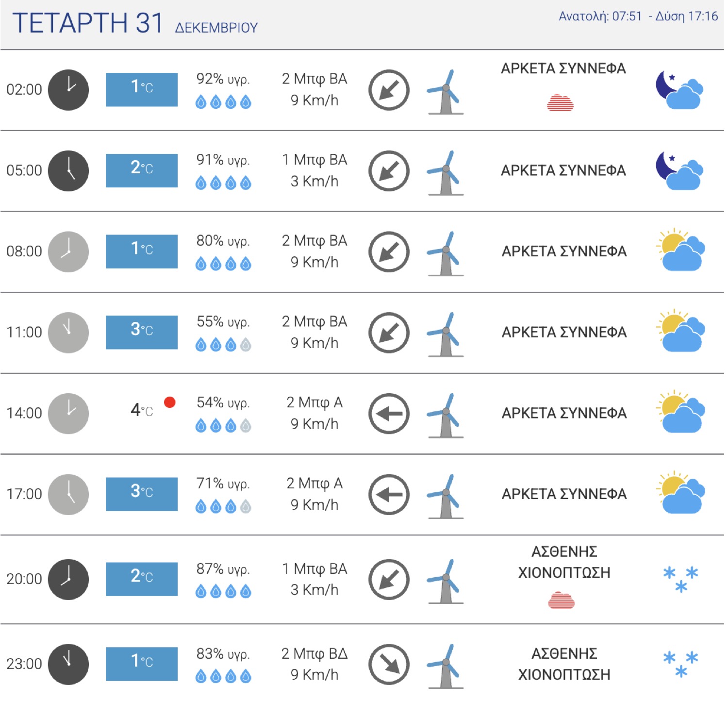The height and width of the screenshot is (702, 728).
Task: Click the red dust cloud icon at 02:00
Action: click(561, 103)
